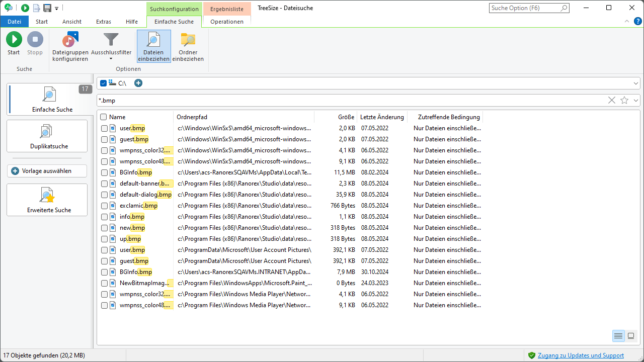Sort by the Letzte Änderung column header
This screenshot has height=362, width=644.
click(382, 117)
